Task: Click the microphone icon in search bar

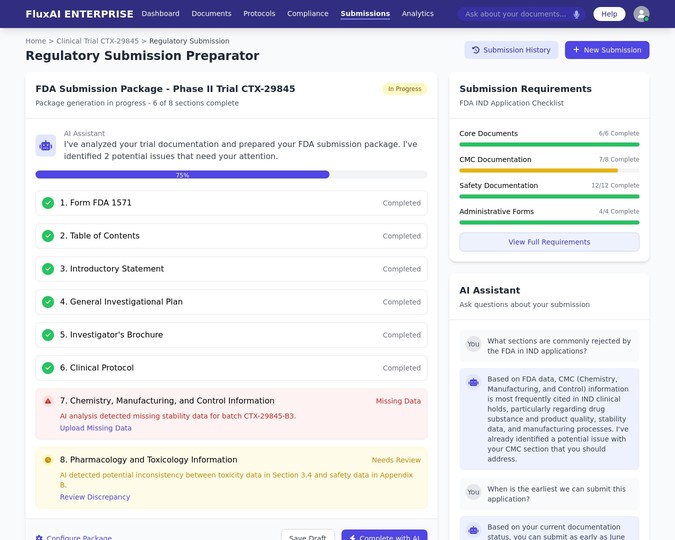Action: 576,14
